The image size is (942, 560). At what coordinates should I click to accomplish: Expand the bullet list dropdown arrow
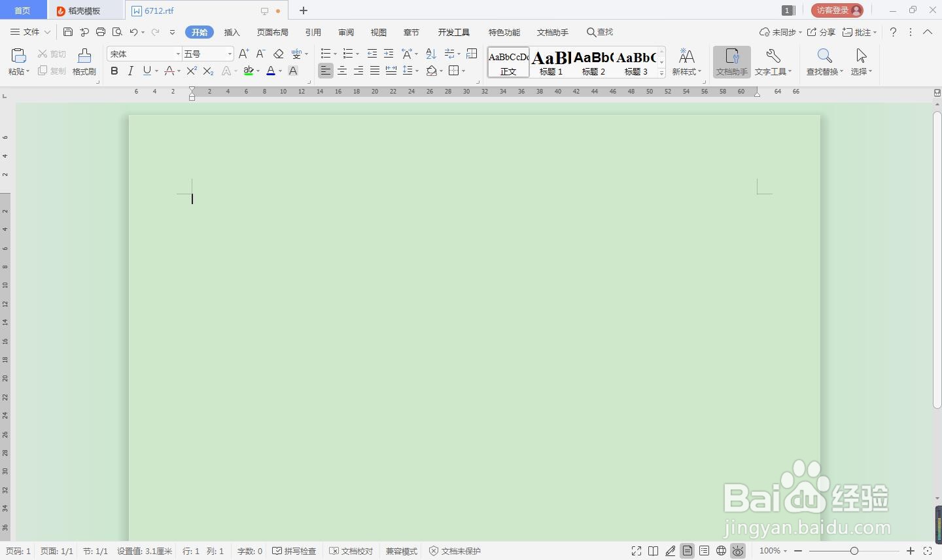[x=335, y=54]
